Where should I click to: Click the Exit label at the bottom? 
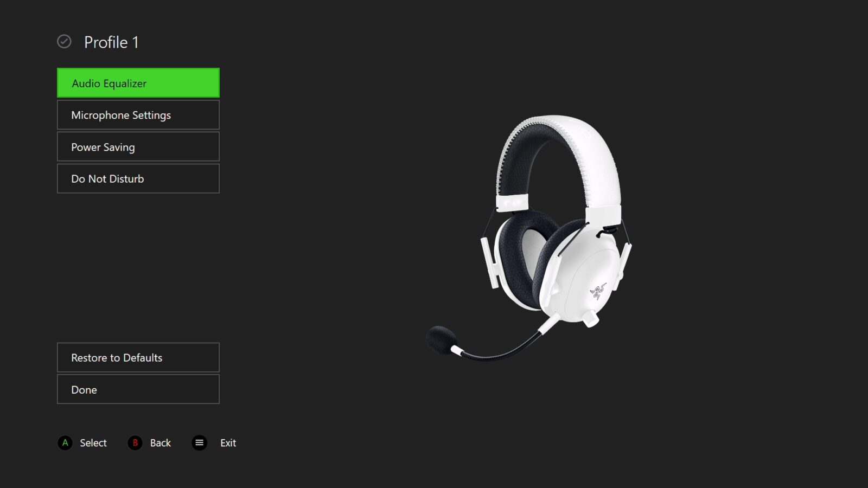tap(228, 443)
